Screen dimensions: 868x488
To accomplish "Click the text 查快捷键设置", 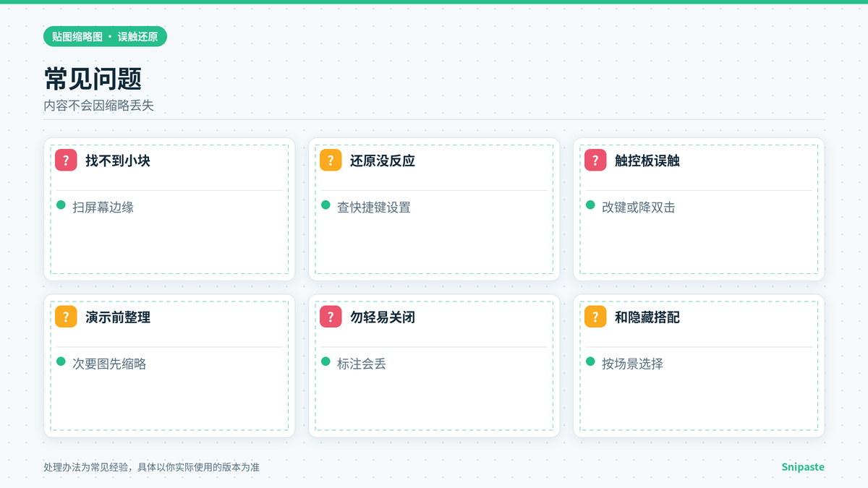I will [x=374, y=207].
